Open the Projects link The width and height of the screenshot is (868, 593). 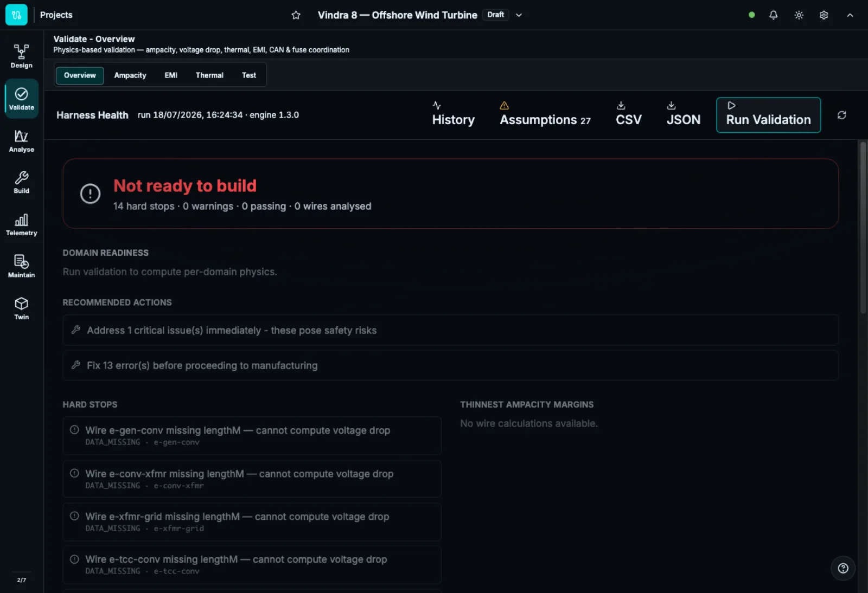tap(56, 15)
